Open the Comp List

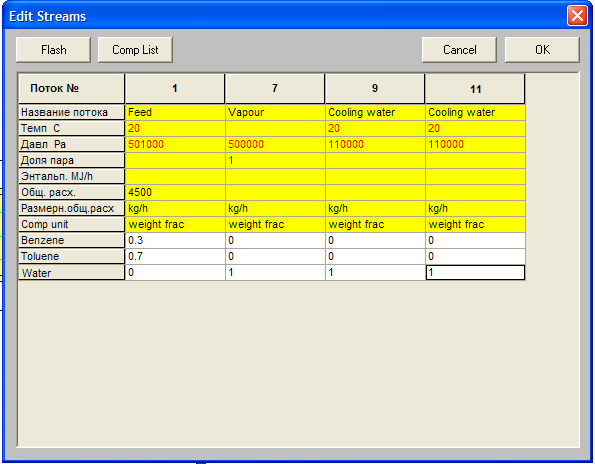coord(135,50)
